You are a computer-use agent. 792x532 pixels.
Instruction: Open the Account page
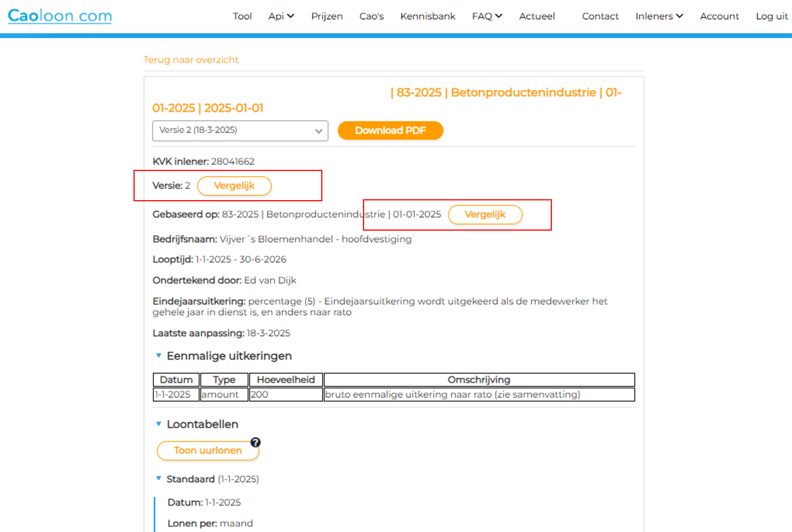[719, 16]
